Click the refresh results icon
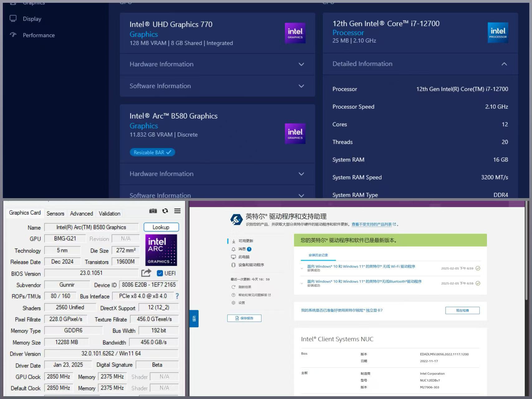 (233, 287)
